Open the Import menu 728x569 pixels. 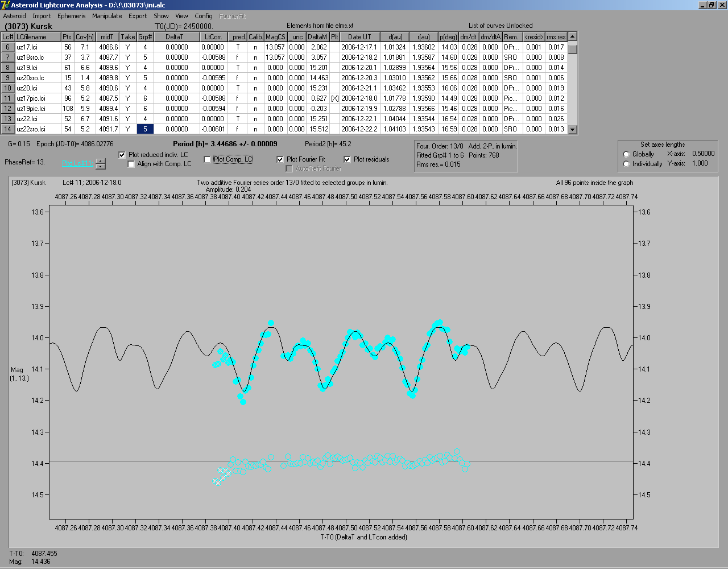tap(42, 16)
